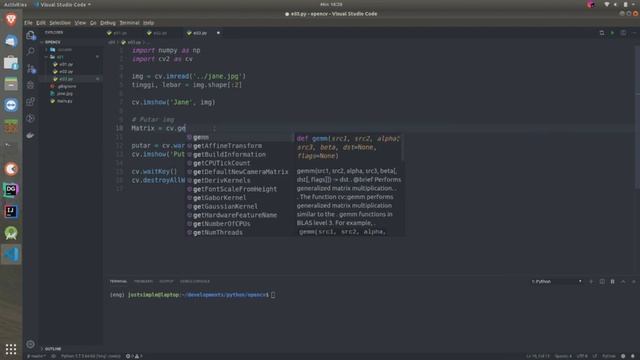Kill the terminal with the trash icon
Image resolution: width=640 pixels, height=360 pixels.
613,281
